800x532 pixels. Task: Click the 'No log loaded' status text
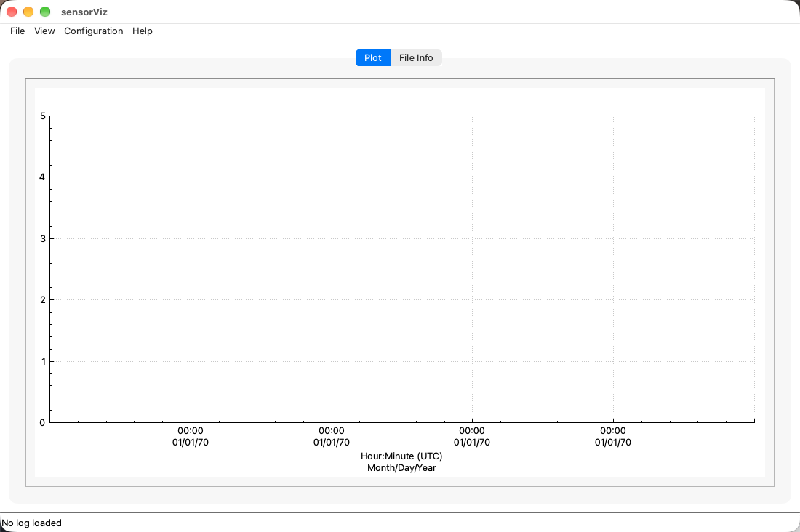tap(31, 523)
